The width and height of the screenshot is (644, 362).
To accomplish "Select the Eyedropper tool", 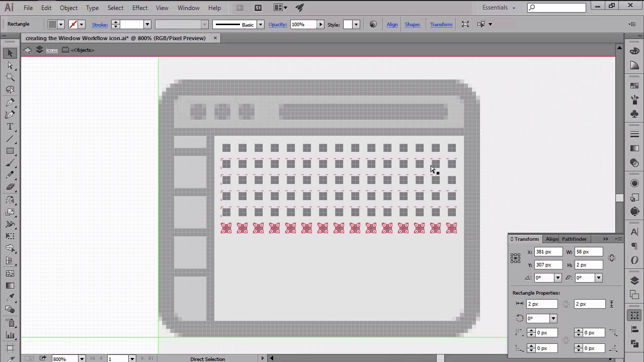I will (x=10, y=298).
